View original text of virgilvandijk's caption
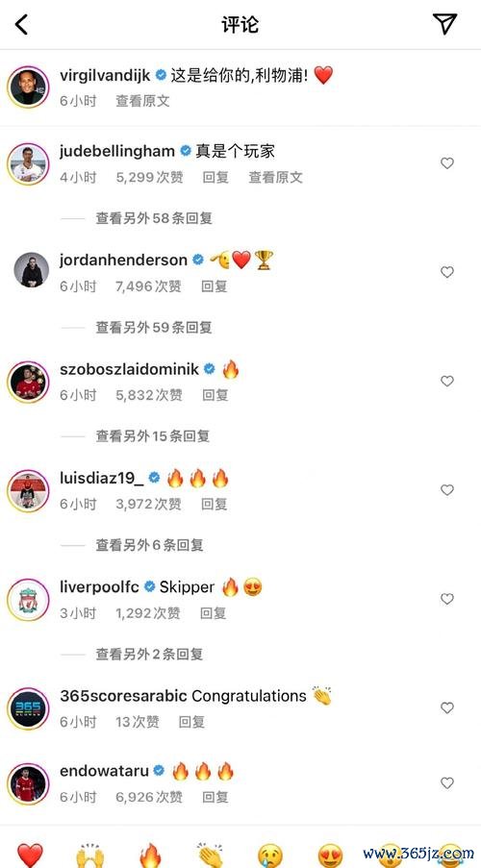This screenshot has height=868, width=481. pos(142,101)
